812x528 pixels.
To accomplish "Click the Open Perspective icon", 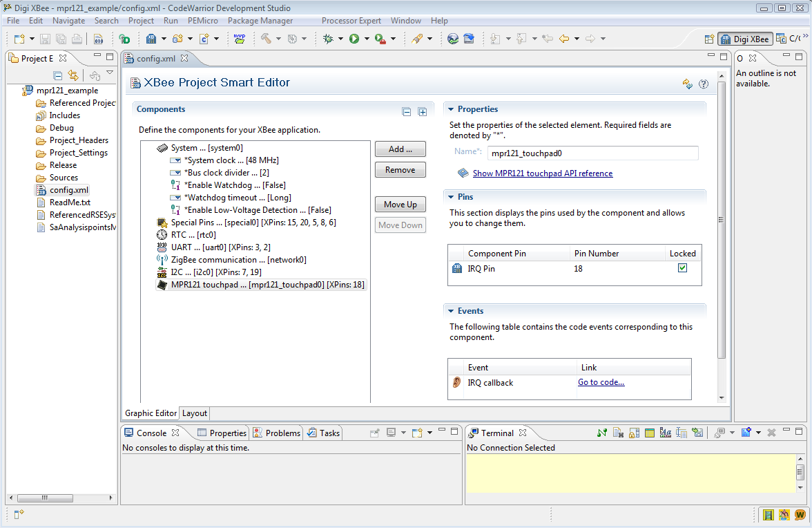I will (709, 39).
